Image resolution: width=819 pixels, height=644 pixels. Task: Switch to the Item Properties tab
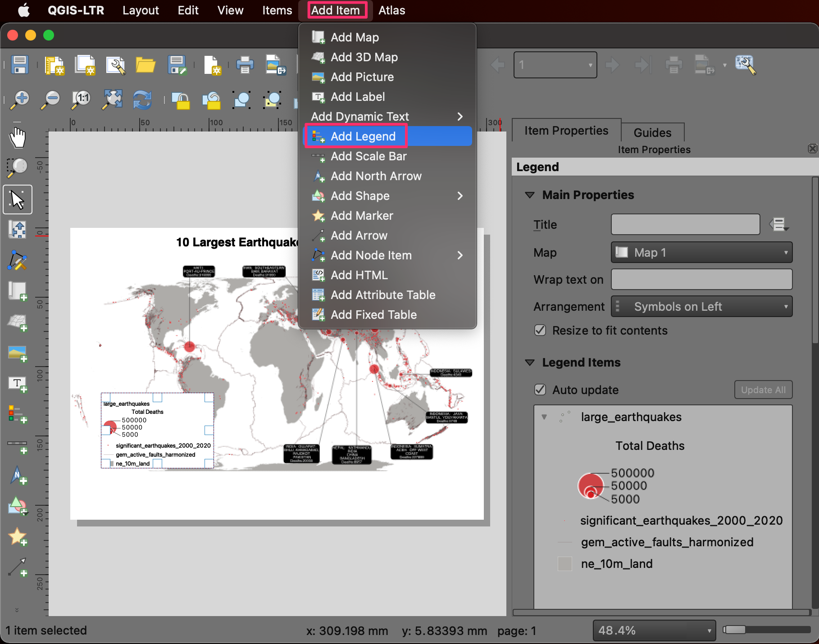566,131
